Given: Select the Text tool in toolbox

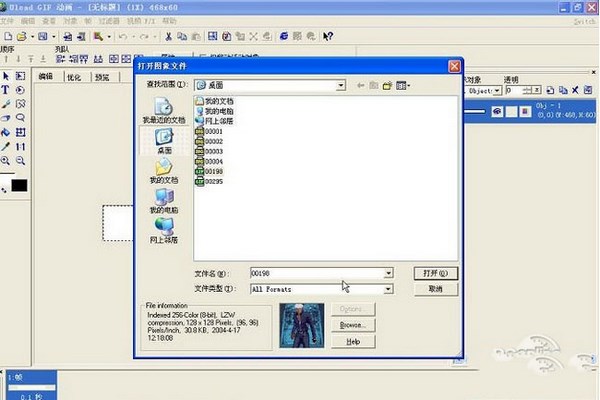Looking at the screenshot, I should click(x=6, y=89).
